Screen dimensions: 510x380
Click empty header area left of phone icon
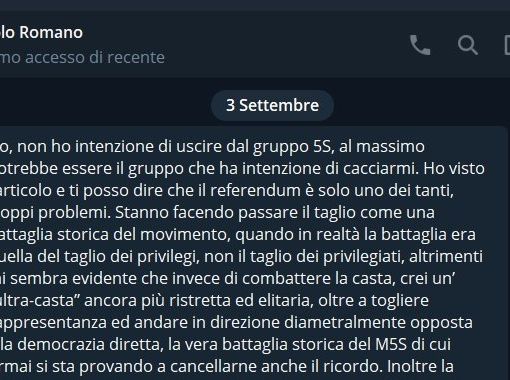287,45
